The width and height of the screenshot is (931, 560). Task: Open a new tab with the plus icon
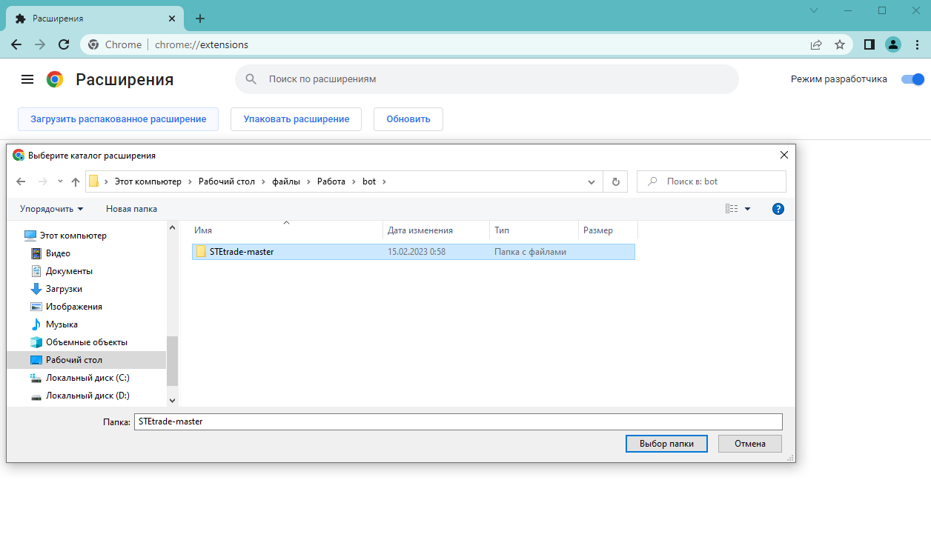click(x=199, y=19)
